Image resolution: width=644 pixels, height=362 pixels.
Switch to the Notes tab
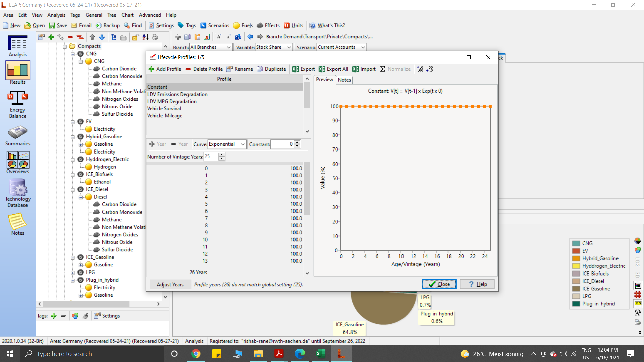tap(344, 80)
